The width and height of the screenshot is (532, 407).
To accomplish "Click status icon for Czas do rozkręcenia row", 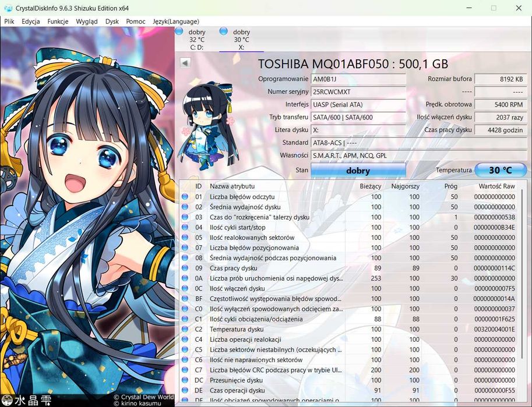I will [185, 217].
